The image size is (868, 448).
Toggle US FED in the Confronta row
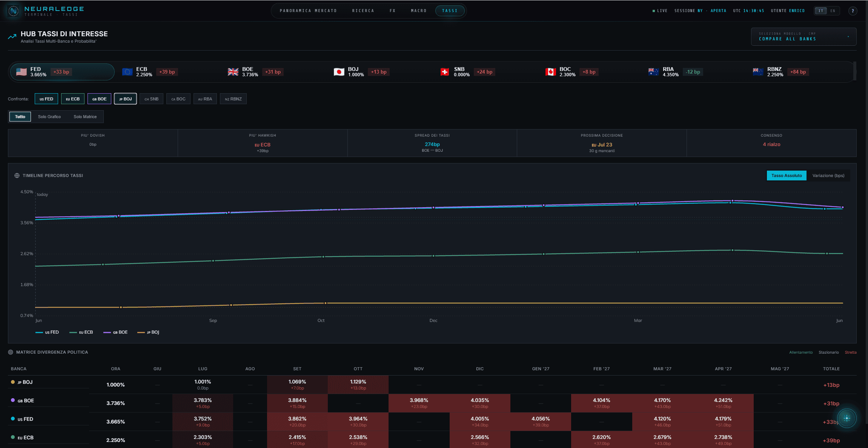[x=46, y=99]
